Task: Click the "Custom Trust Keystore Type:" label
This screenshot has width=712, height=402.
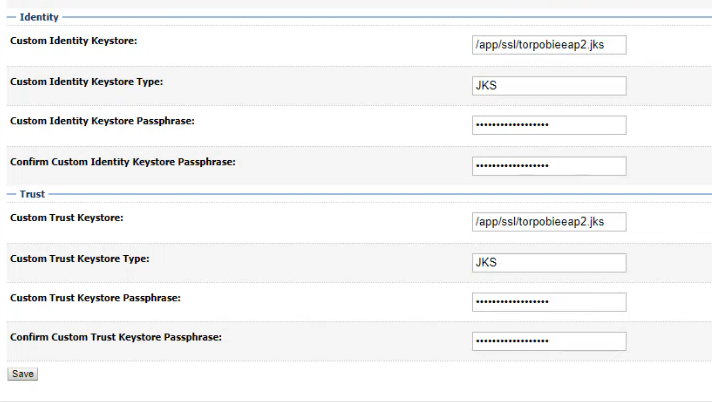Action: [x=79, y=258]
